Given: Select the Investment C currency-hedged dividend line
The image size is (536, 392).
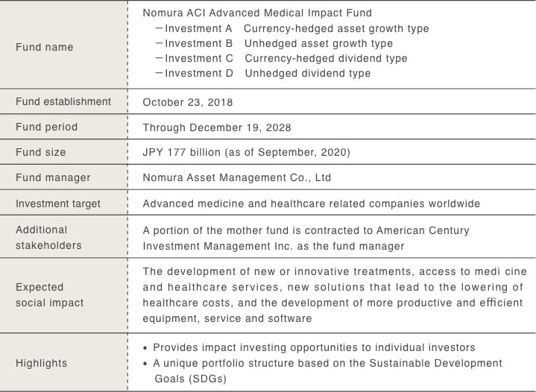Looking at the screenshot, I should pos(281,58).
